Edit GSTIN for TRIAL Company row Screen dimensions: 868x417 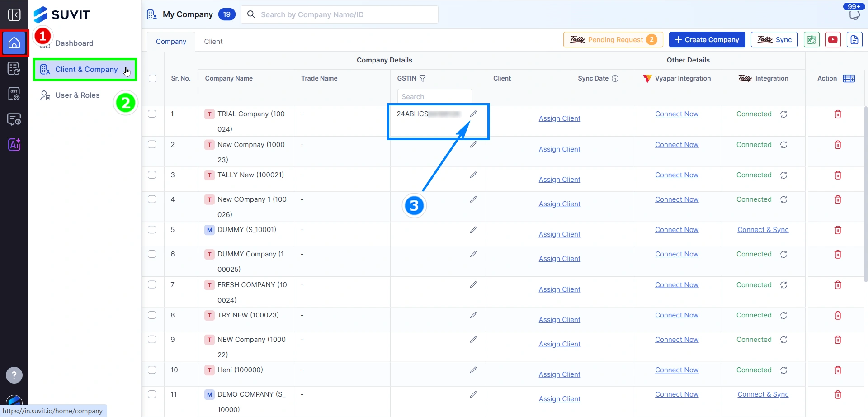473,114
